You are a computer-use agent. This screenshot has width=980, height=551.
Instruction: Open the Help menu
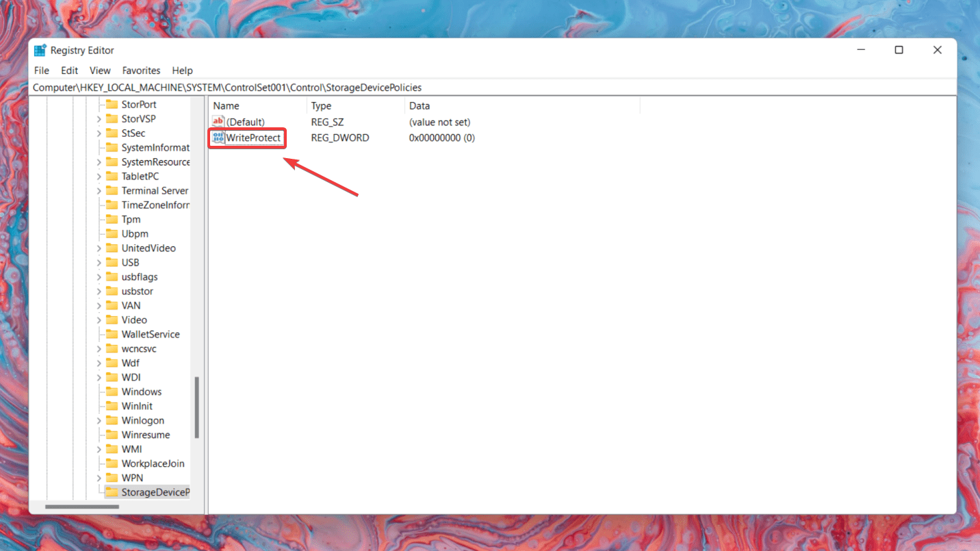182,71
